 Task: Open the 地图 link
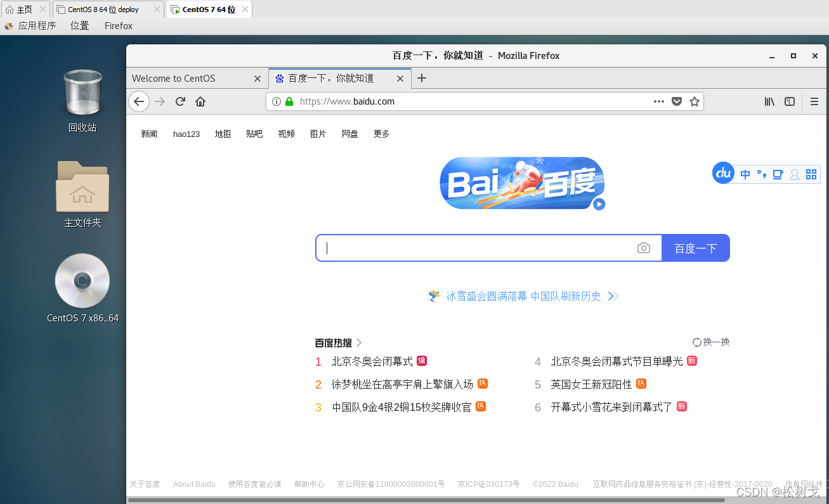223,134
